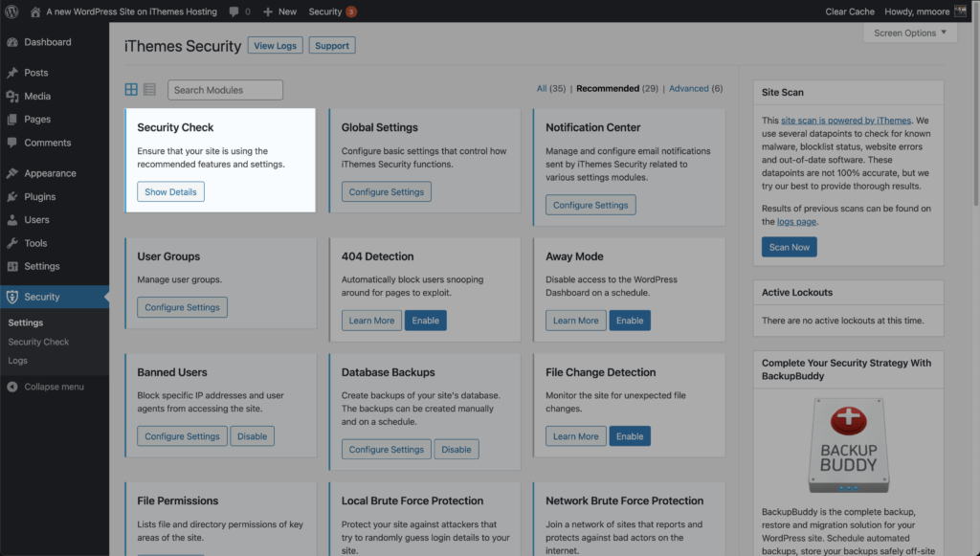Click the Network Brute Force Protection title
This screenshot has height=556, width=980.
tap(624, 501)
